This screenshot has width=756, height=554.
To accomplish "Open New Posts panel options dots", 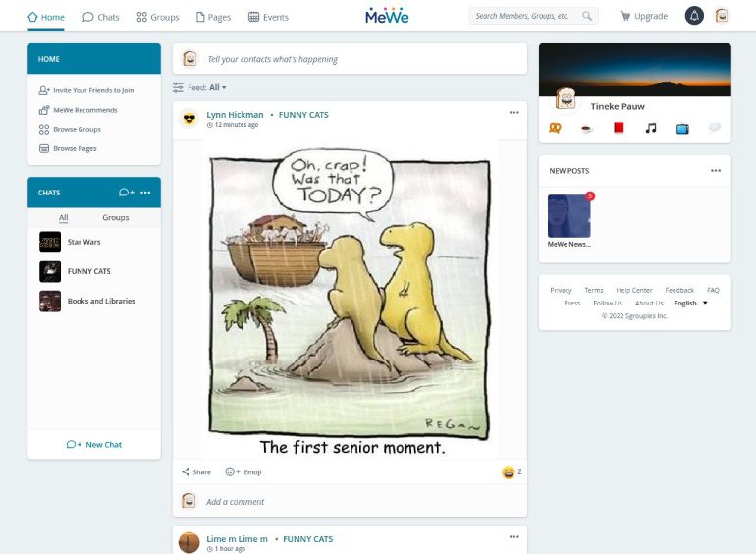I will click(716, 170).
